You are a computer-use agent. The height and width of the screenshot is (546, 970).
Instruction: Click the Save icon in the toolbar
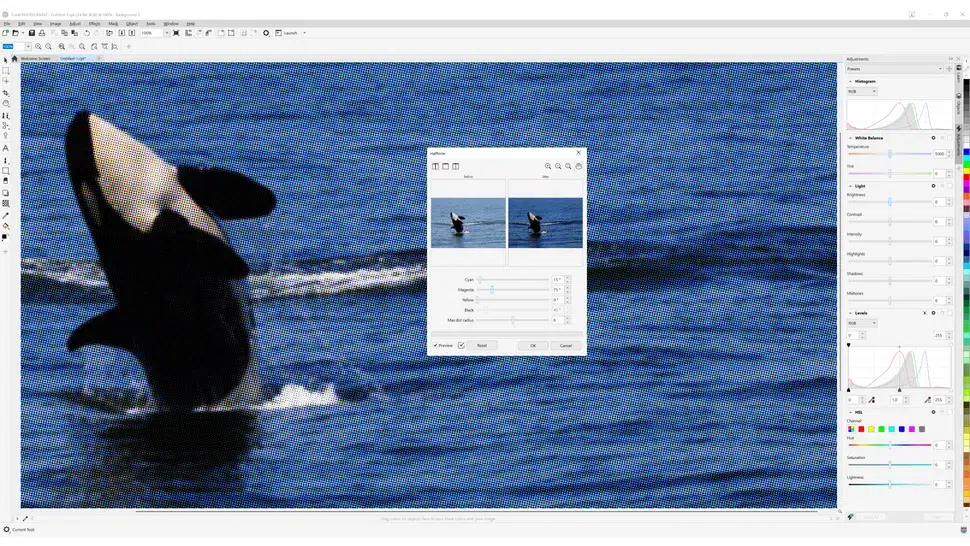(x=32, y=33)
